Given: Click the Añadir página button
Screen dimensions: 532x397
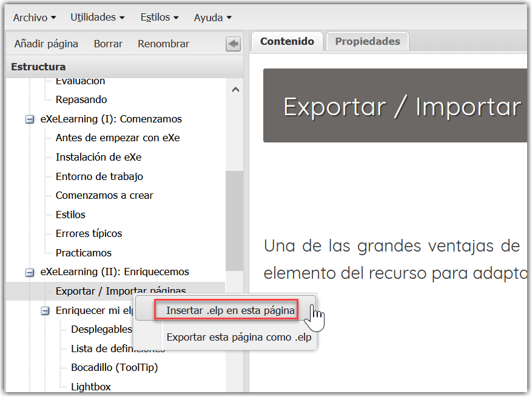Looking at the screenshot, I should click(x=46, y=44).
